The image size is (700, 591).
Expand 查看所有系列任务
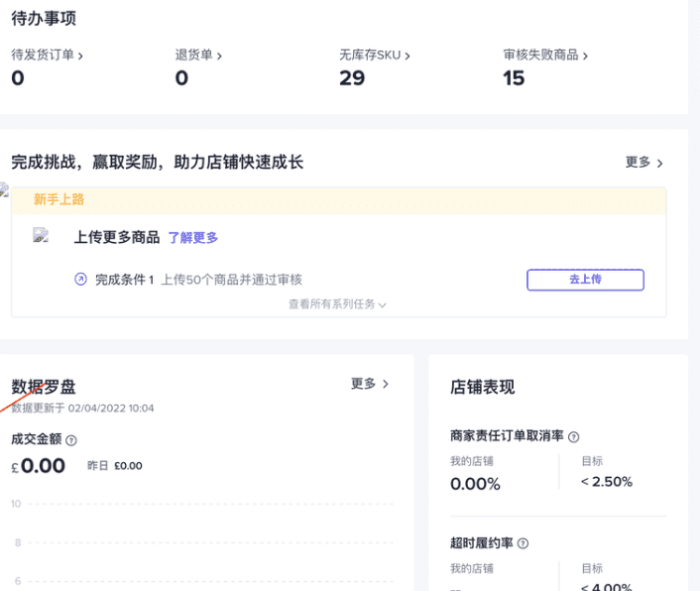coord(337,304)
